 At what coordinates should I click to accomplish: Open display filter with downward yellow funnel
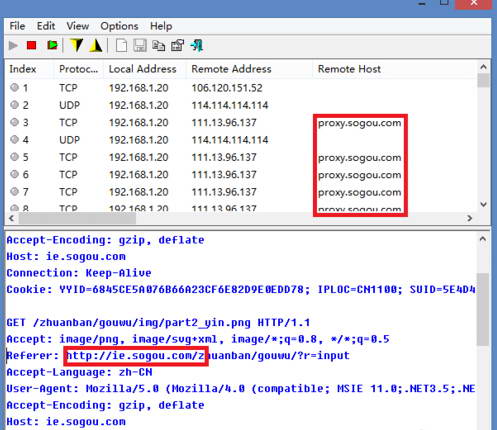[76, 45]
